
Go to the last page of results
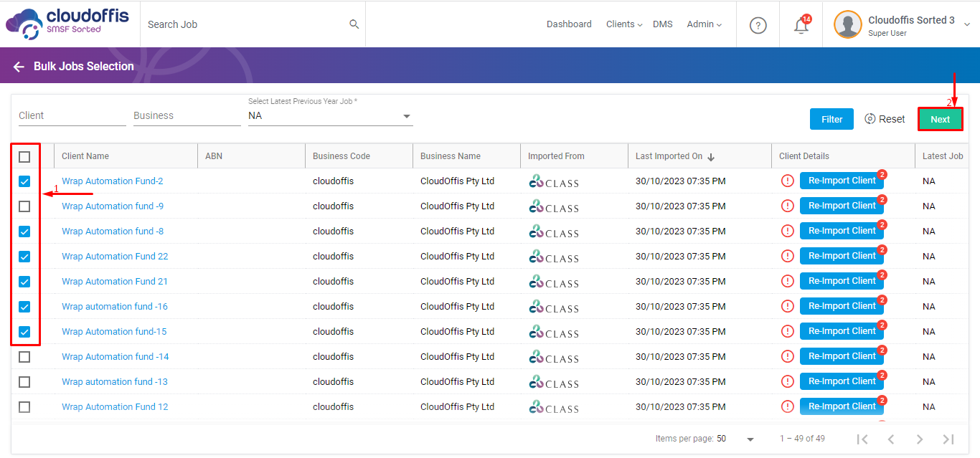[948, 439]
